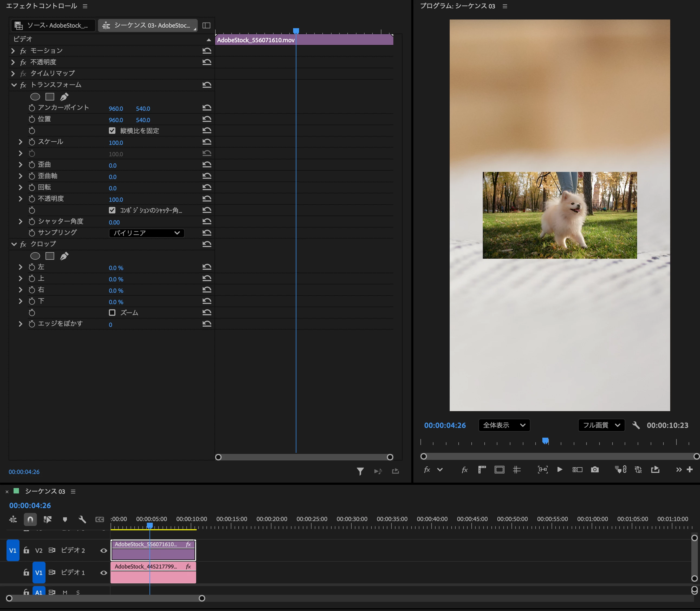Click the Export Frame camera icon
The width and height of the screenshot is (700, 611).
pos(595,470)
